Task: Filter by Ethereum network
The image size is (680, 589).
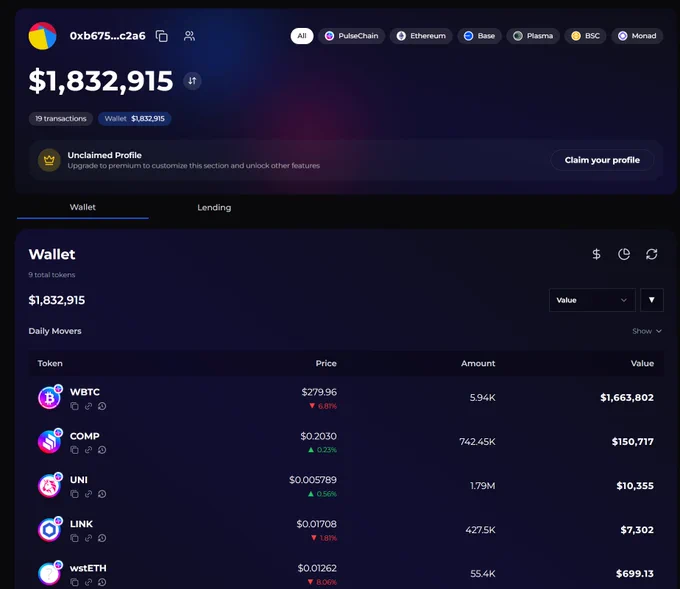Action: point(421,36)
